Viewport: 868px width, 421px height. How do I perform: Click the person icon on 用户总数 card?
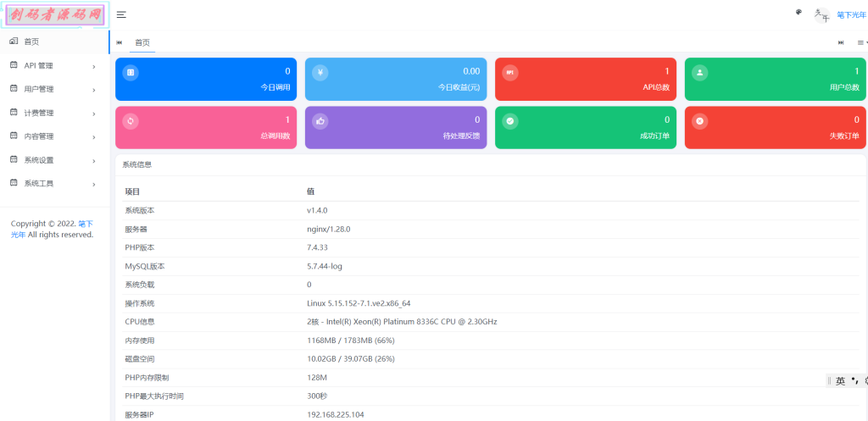(700, 73)
